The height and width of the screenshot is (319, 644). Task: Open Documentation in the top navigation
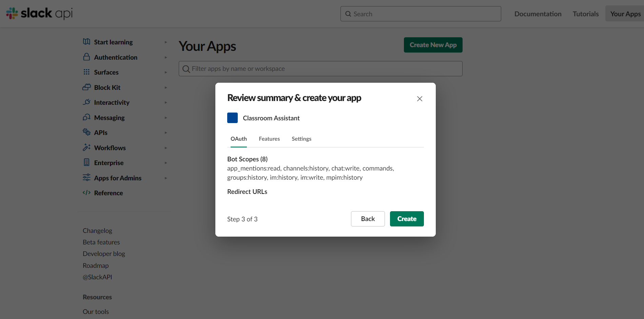coord(538,14)
